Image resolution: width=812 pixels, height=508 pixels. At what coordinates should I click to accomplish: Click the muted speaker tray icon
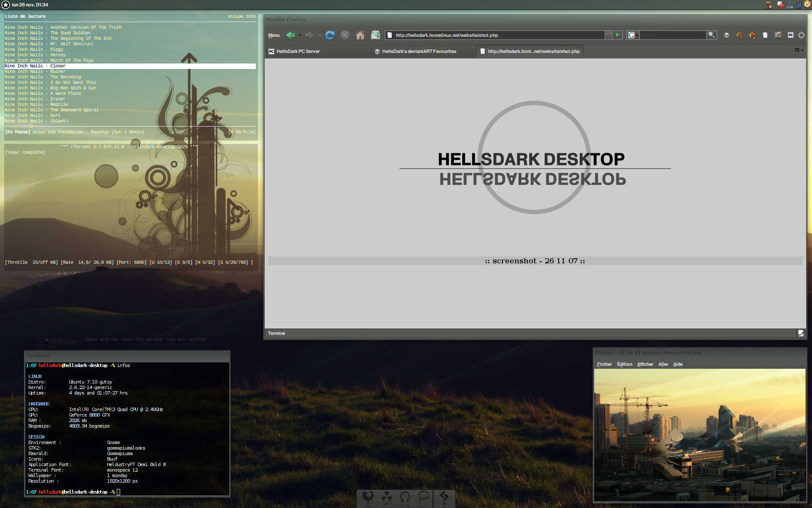(x=769, y=5)
